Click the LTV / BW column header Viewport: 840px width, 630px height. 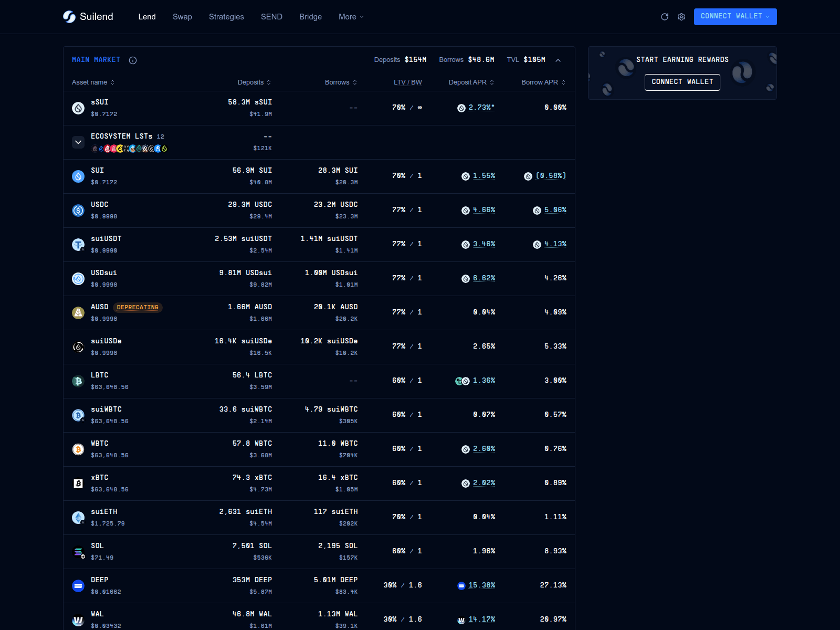408,82
